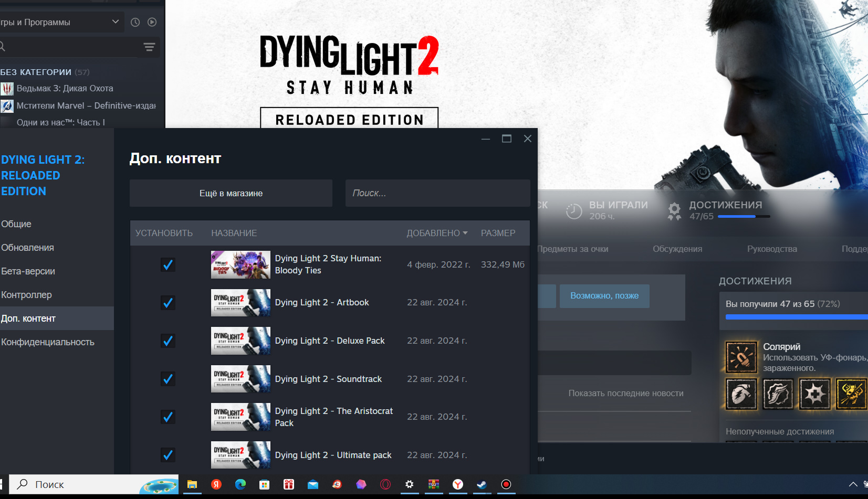Viewport: 868px width, 499px height.
Task: Click the Windows taskbar Поиск search box
Action: click(95, 484)
